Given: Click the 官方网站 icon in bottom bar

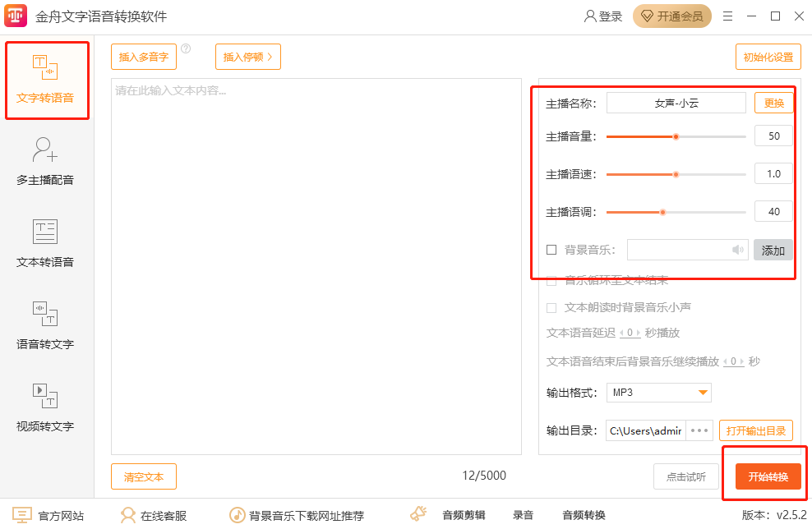Looking at the screenshot, I should [21, 515].
